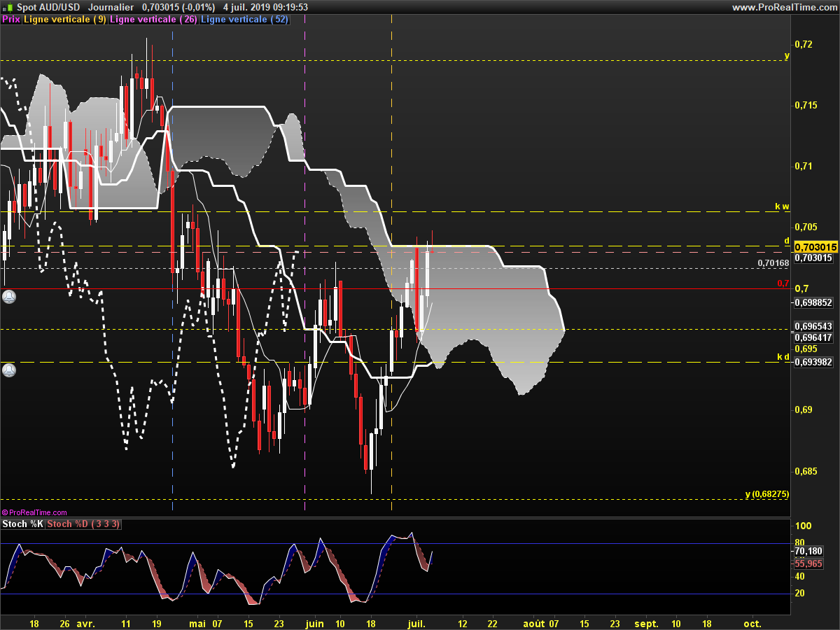This screenshot has width=840, height=630.
Task: Click the 0,72 price axis label
Action: (x=804, y=44)
